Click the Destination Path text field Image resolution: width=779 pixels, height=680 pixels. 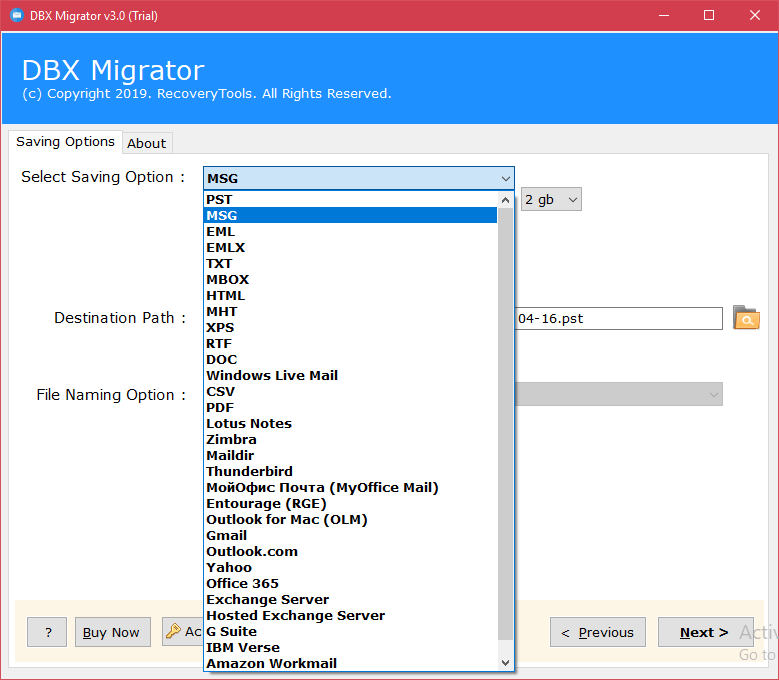[618, 318]
